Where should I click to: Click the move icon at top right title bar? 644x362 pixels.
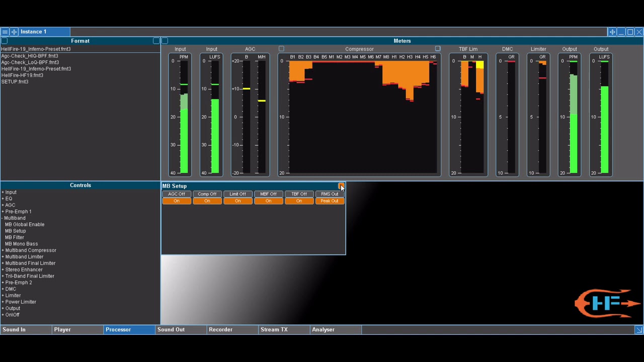[612, 32]
